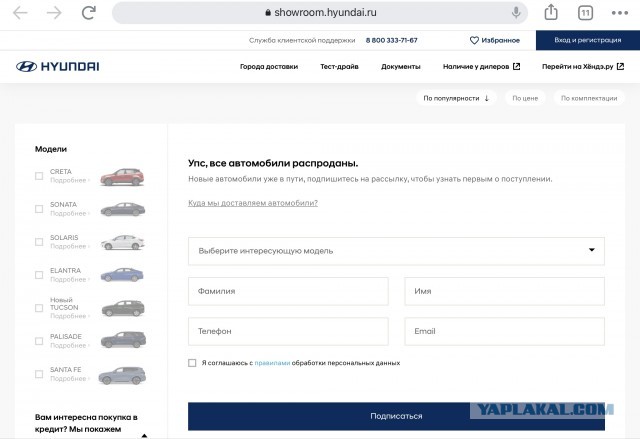Click the SANTA FE car thumbnail
The width and height of the screenshot is (640, 439).
coord(122,375)
